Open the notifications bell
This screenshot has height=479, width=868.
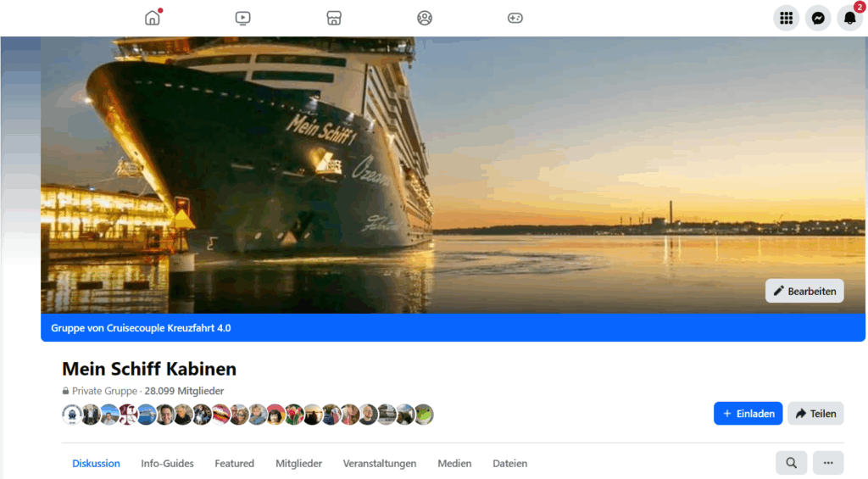click(x=849, y=19)
